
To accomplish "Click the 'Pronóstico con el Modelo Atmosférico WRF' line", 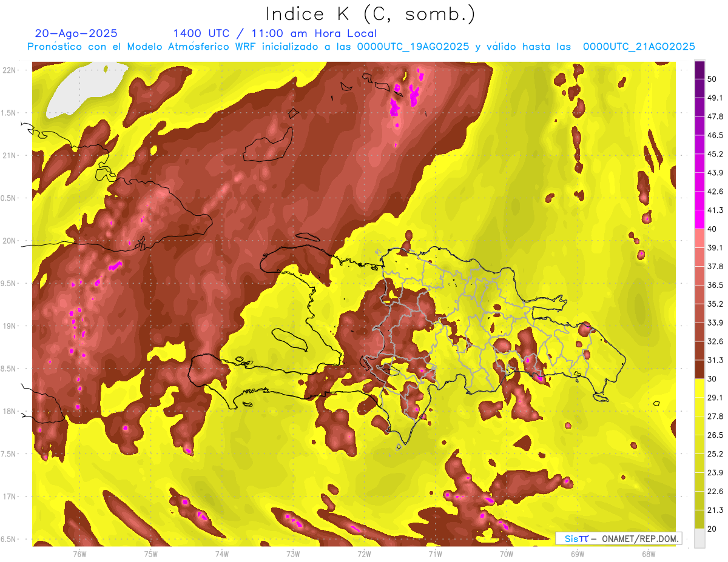I will 361,47.
